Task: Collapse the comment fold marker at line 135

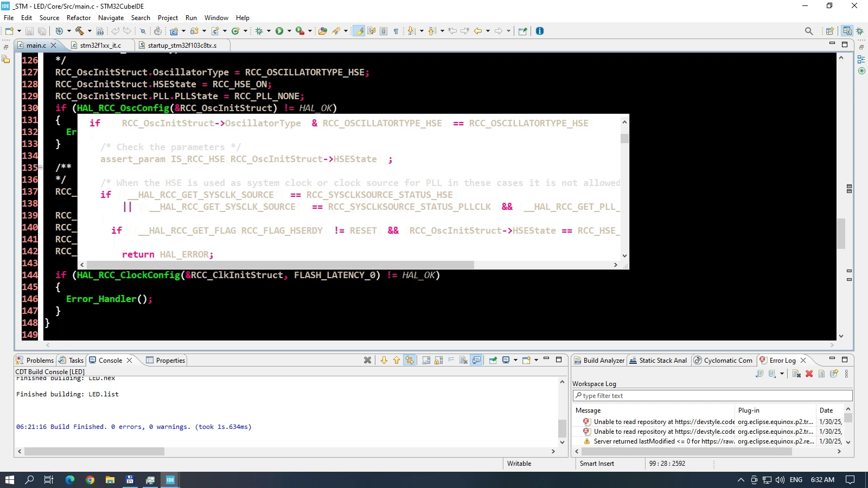Action: point(40,168)
